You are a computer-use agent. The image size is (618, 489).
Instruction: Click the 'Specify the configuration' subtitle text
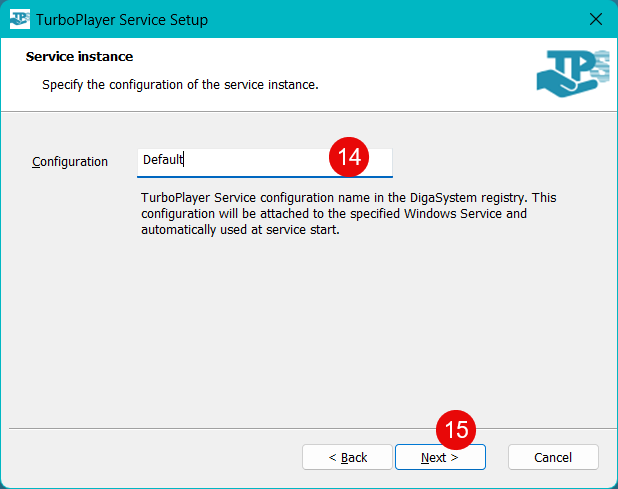(x=180, y=85)
